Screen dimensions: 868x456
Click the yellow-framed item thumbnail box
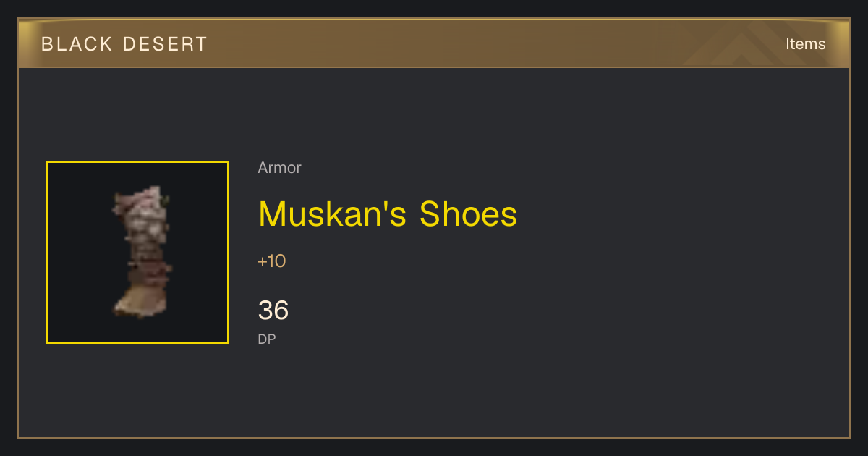[137, 253]
